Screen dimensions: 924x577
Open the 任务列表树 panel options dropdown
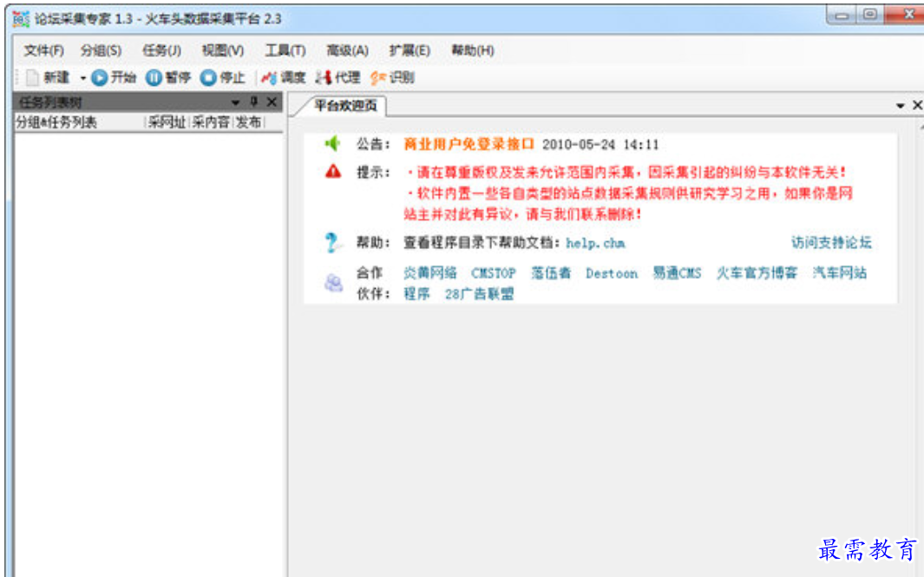coord(235,102)
